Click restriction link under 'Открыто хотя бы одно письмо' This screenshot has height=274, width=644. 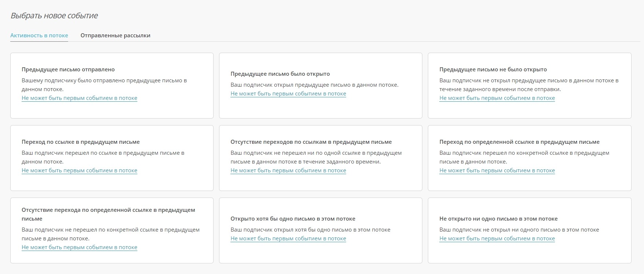[x=288, y=239]
